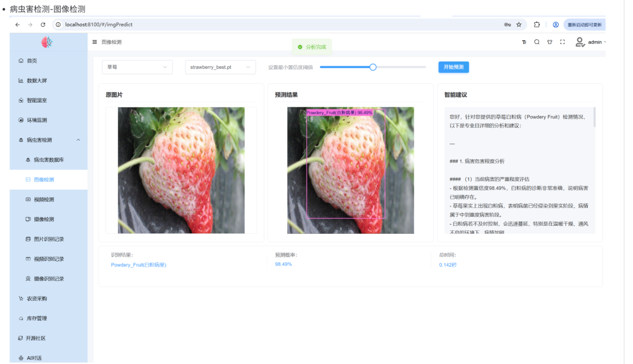
Task: Click the 原图片 panel heading
Action: [114, 95]
